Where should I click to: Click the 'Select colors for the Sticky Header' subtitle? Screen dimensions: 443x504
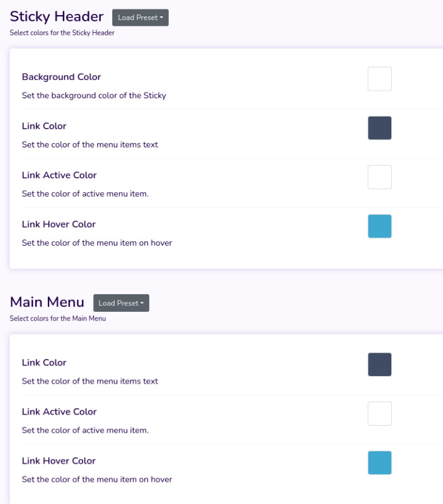pyautogui.click(x=62, y=33)
